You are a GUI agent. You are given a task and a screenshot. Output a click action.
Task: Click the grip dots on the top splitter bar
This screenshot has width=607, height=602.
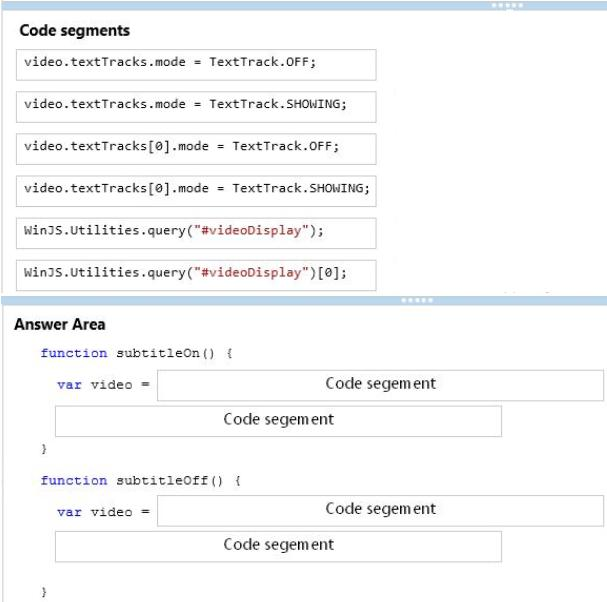pos(507,5)
